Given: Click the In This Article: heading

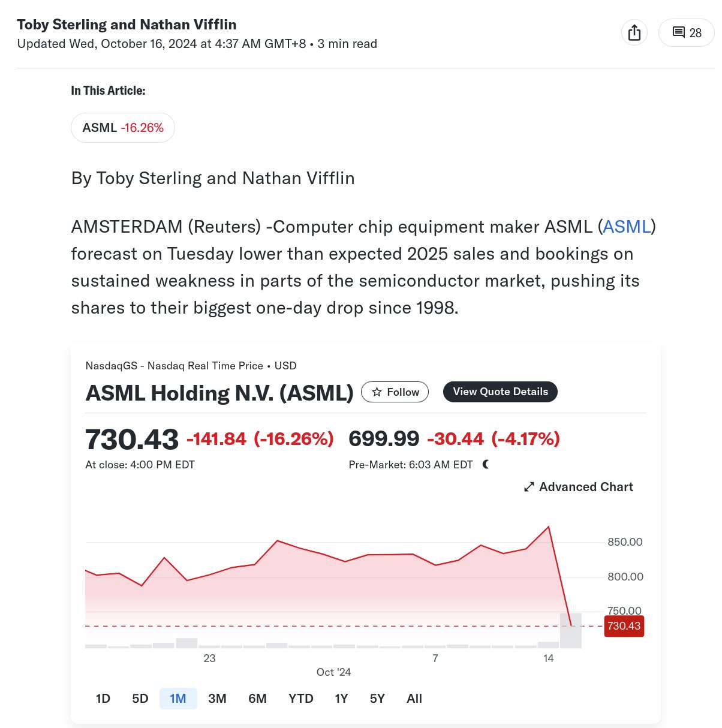Looking at the screenshot, I should tap(108, 91).
